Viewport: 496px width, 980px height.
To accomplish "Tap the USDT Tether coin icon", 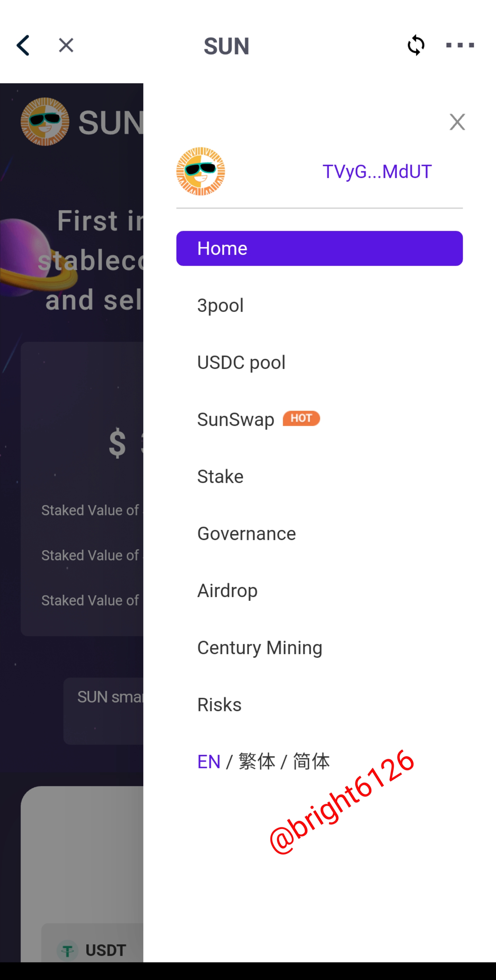I will tap(68, 951).
